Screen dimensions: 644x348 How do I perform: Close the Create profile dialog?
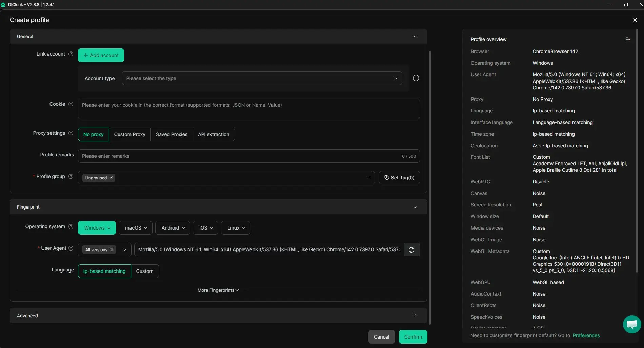pyautogui.click(x=635, y=20)
